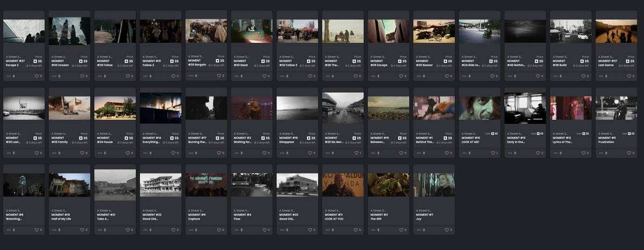Click like count on MOMENT #13 Early in the...
The height and width of the screenshot is (250, 644).
click(543, 153)
